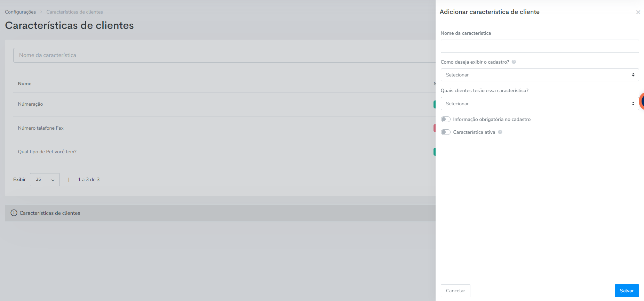Open 'Quais clientes terão essa característica?' dropdown
The width and height of the screenshot is (644, 301).
click(540, 104)
